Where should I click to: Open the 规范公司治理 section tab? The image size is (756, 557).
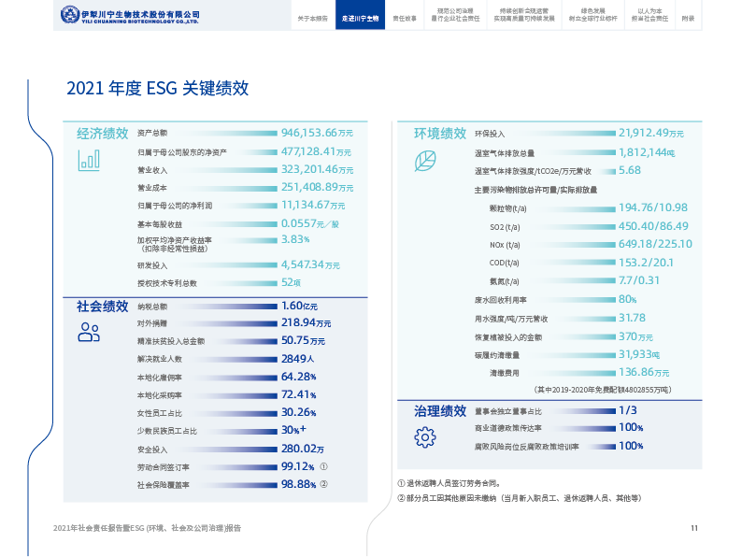pos(453,15)
